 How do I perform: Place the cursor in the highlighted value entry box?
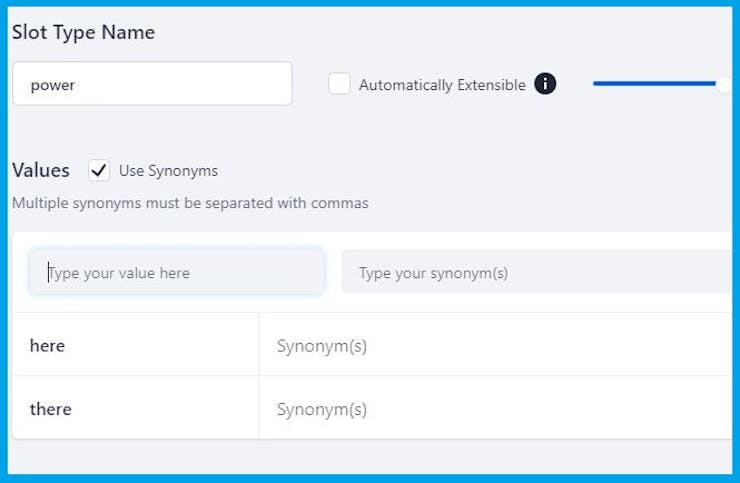pos(177,272)
